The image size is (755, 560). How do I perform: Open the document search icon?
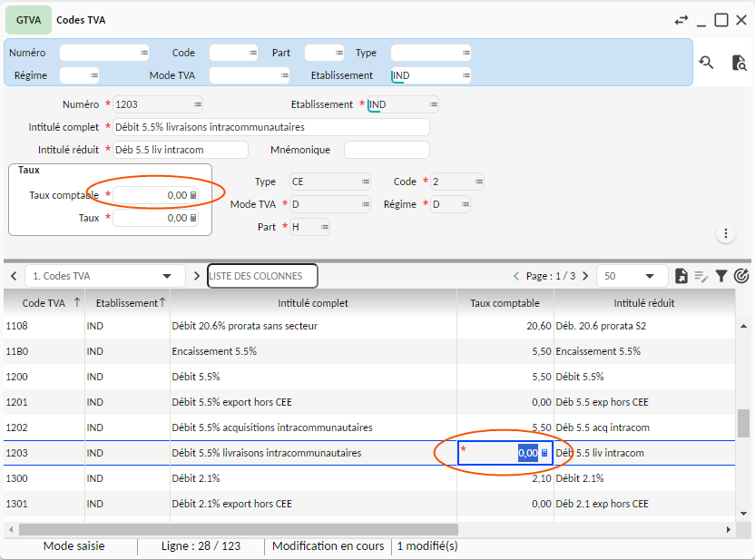[x=739, y=63]
